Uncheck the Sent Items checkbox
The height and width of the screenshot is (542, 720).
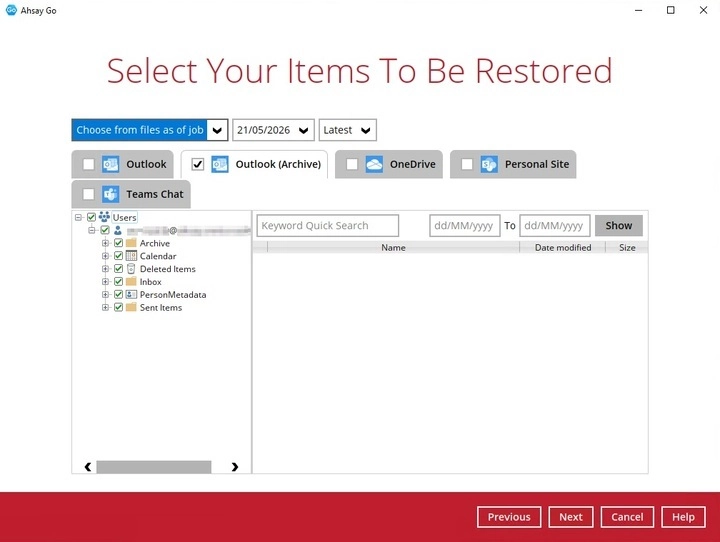[118, 307]
